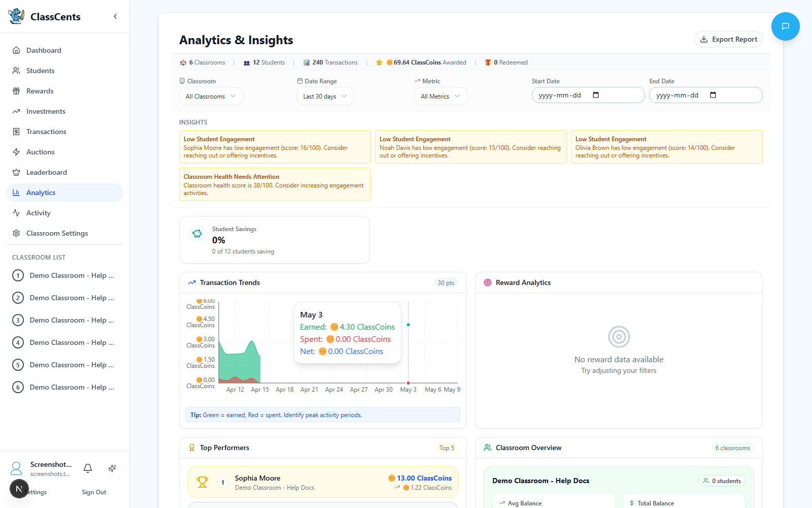Screen dimensions: 812x508
Task: Click the large empty-state target icon
Action: point(619,337)
